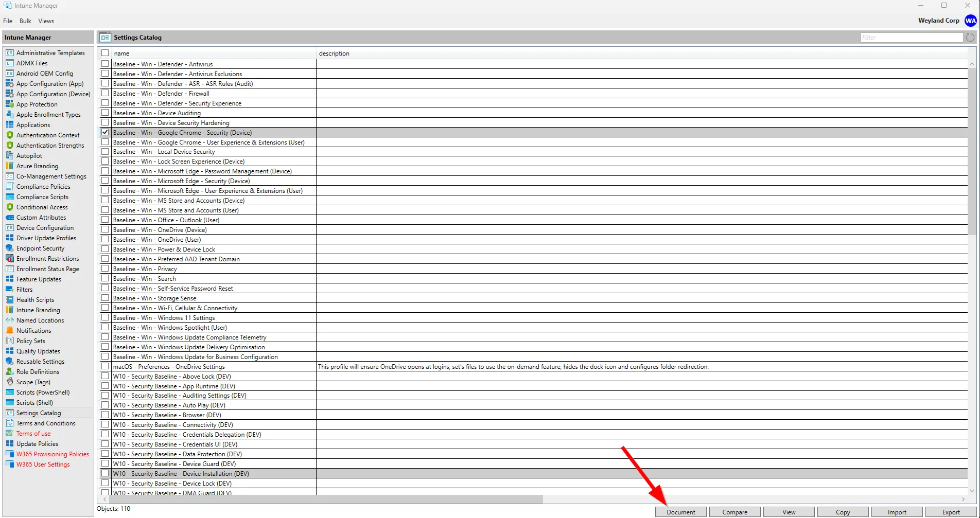This screenshot has width=980, height=518.
Task: Check the Defender - Antivirus policy checkbox
Action: (x=105, y=64)
